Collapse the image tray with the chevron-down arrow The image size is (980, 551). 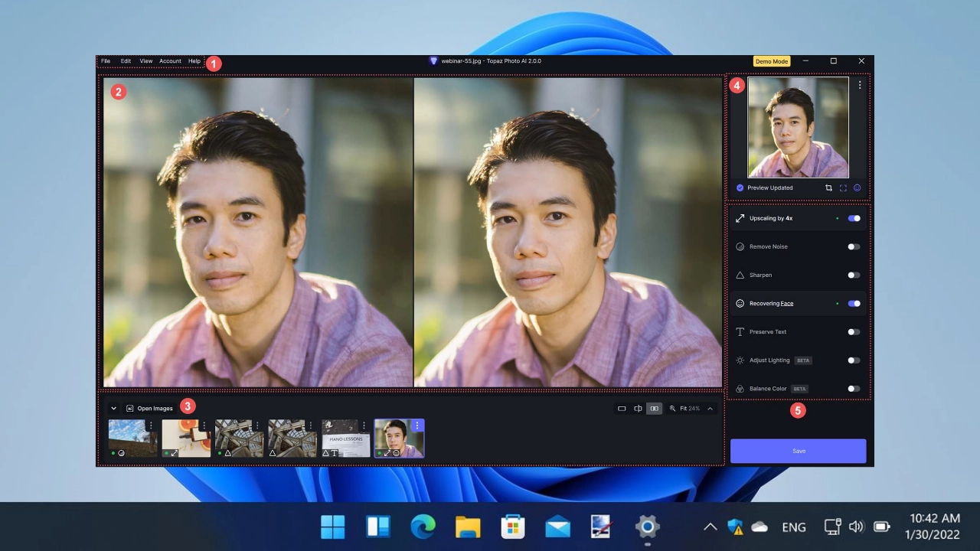[114, 409]
